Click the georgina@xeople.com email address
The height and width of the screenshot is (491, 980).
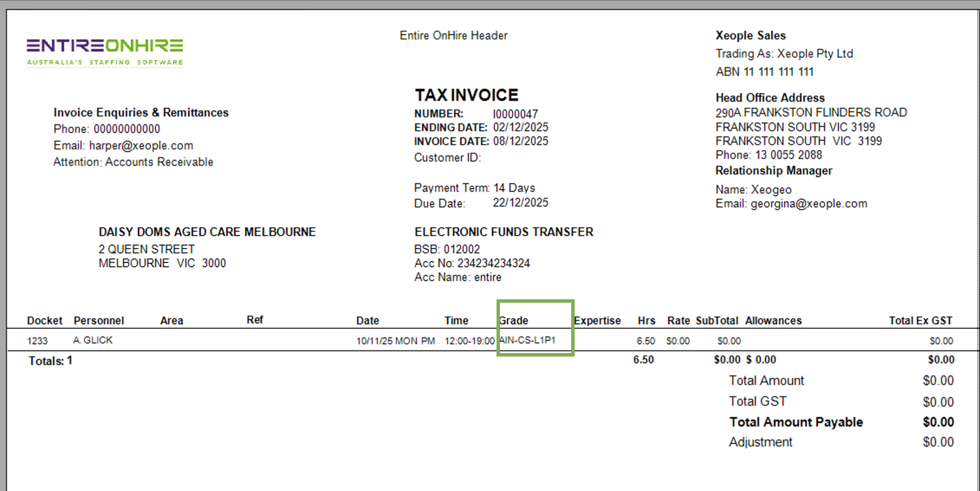[x=809, y=204]
